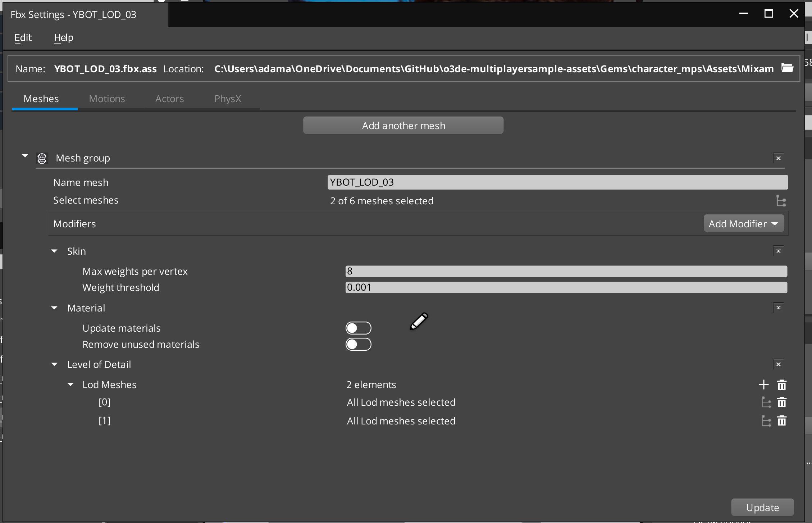Open the mesh selection tree picker beside Select meshes
This screenshot has height=523, width=812.
tap(781, 201)
